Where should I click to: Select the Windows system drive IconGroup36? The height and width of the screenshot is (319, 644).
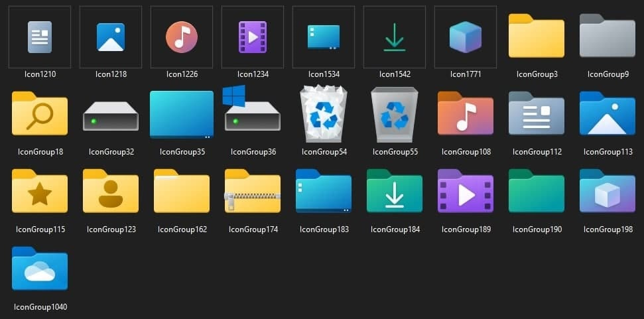(x=252, y=108)
